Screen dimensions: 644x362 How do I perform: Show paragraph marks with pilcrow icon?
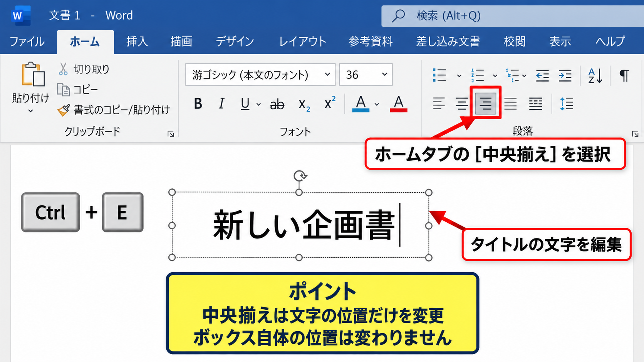click(624, 75)
